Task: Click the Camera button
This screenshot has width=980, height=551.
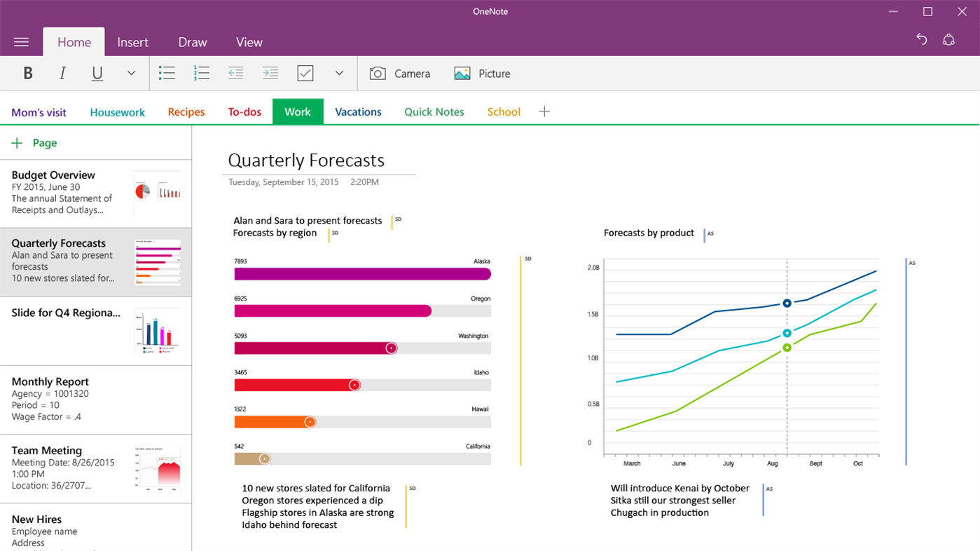Action: pos(400,74)
